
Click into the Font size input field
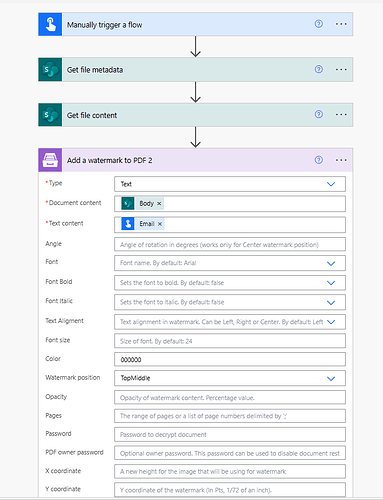coord(230,341)
